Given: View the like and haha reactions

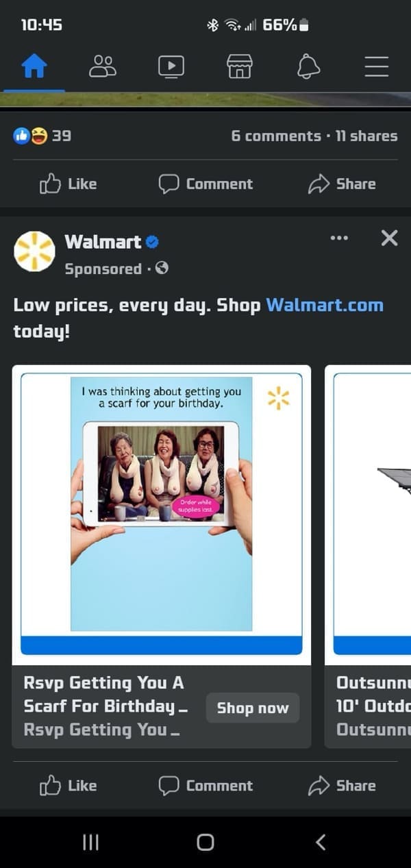Looking at the screenshot, I should click(x=42, y=136).
